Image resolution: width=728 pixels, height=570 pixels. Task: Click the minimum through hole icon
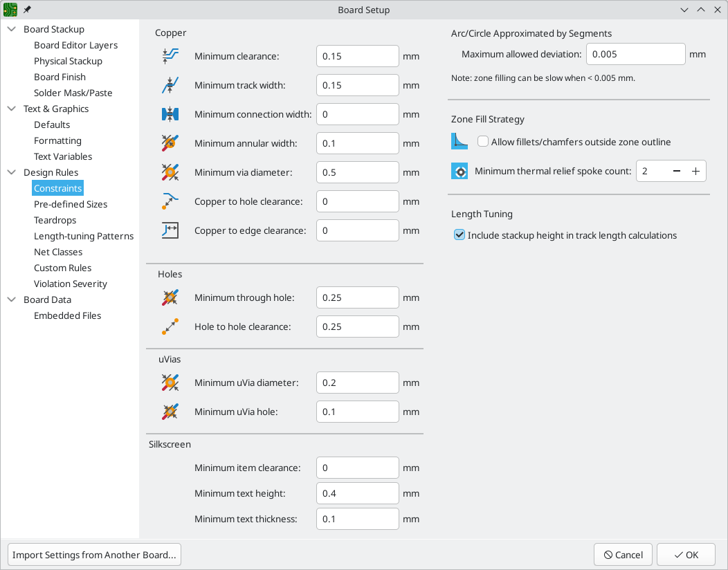pos(170,297)
